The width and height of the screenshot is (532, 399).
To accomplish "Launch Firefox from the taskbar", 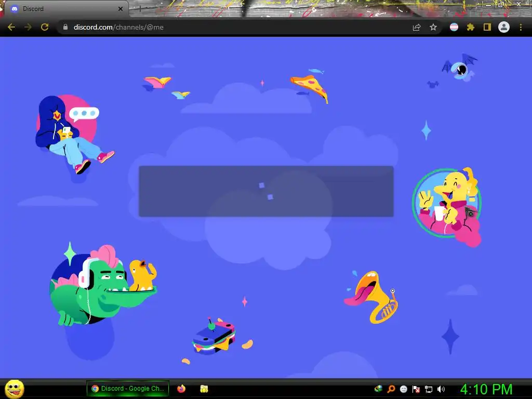I will (x=181, y=389).
